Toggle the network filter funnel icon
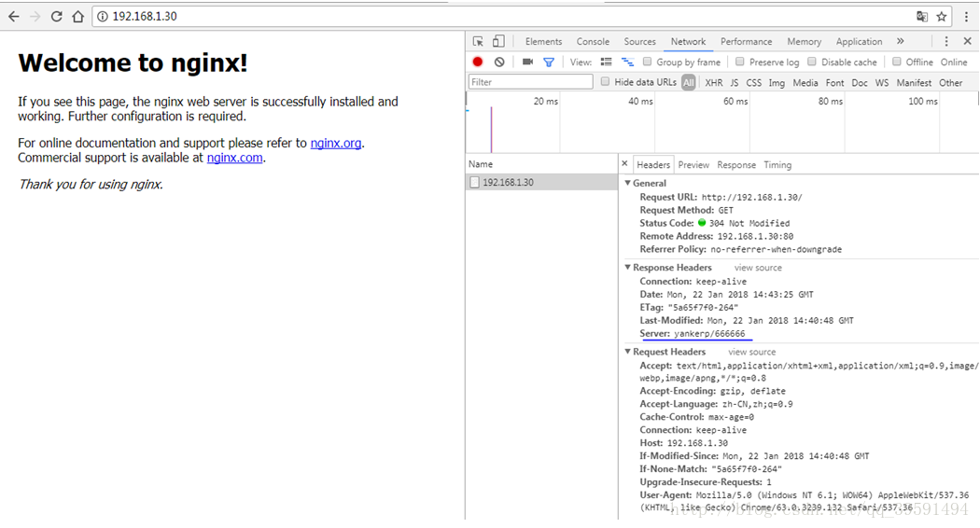This screenshot has width=980, height=528. (549, 62)
